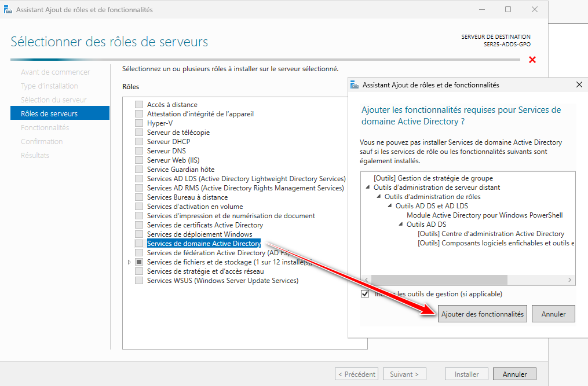The image size is (588, 386).
Task: Check the Services AD LDS checkbox
Action: point(139,179)
